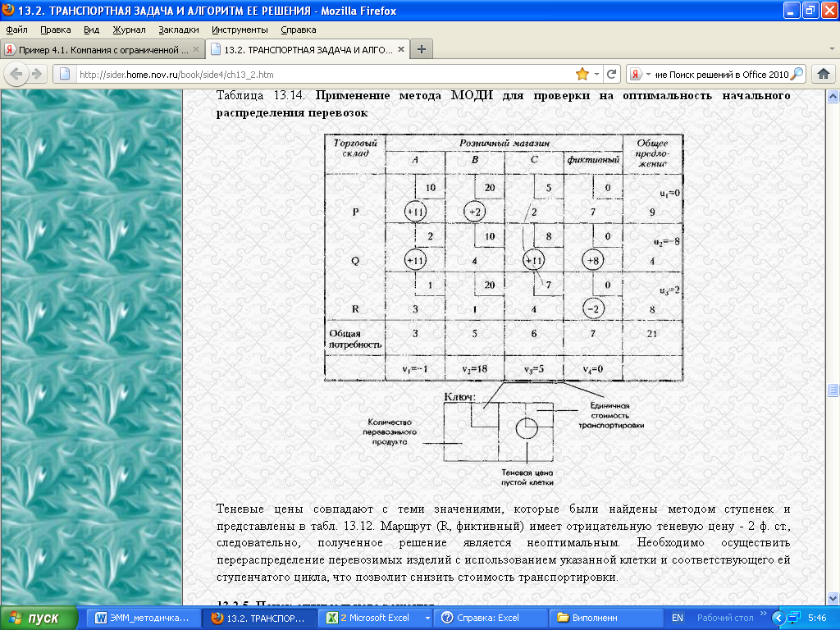Image resolution: width=840 pixels, height=630 pixels.
Task: Click the Пуск start button
Action: (x=39, y=619)
